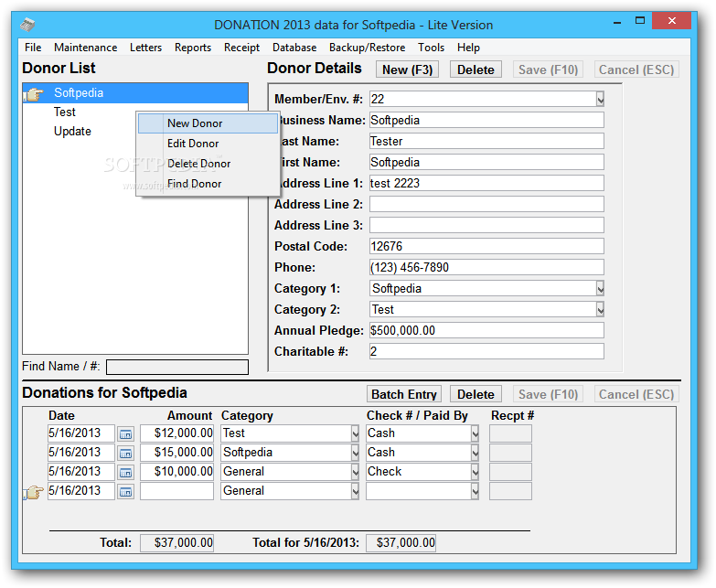Viewport: 716px width, 588px height.
Task: Click the empty Address Line 3 field
Action: [486, 225]
